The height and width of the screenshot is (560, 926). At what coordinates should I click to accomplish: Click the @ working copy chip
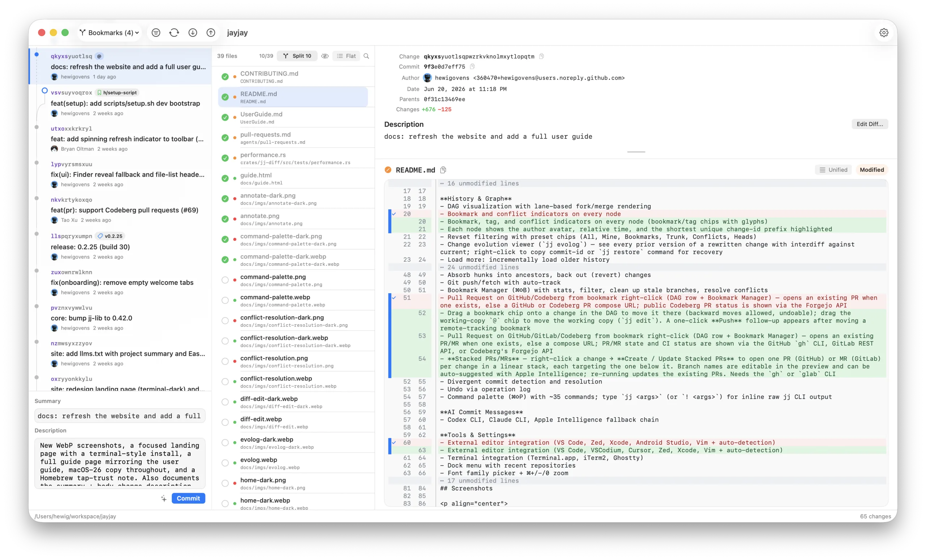pyautogui.click(x=99, y=56)
